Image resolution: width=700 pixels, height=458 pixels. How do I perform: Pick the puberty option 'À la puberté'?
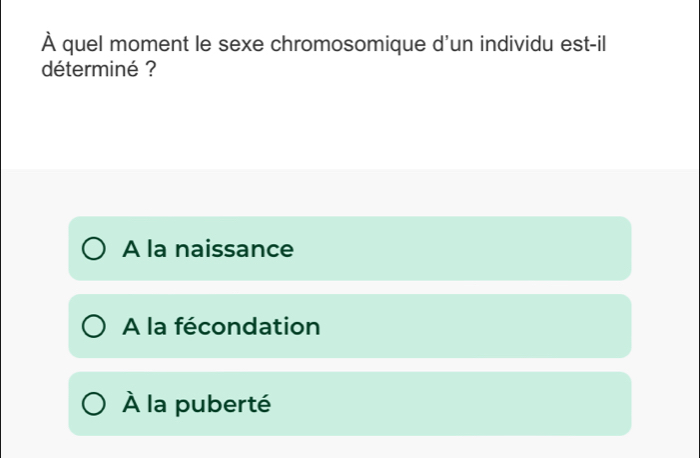tap(196, 404)
